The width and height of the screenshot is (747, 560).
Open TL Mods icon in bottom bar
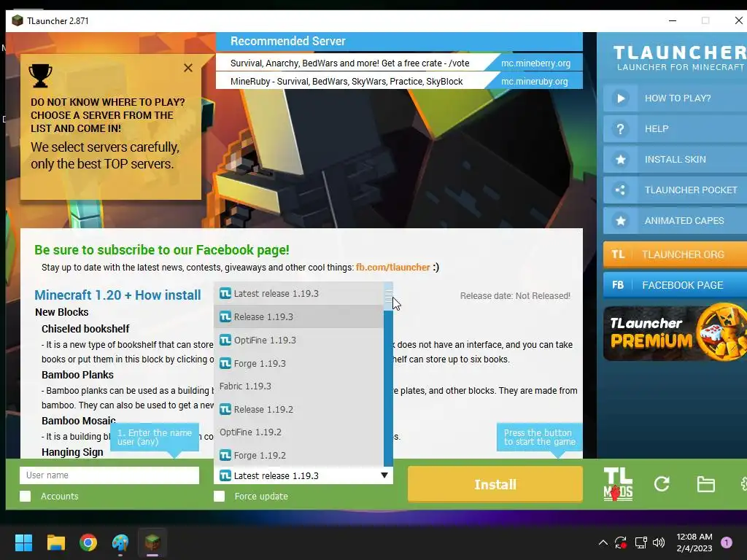618,484
